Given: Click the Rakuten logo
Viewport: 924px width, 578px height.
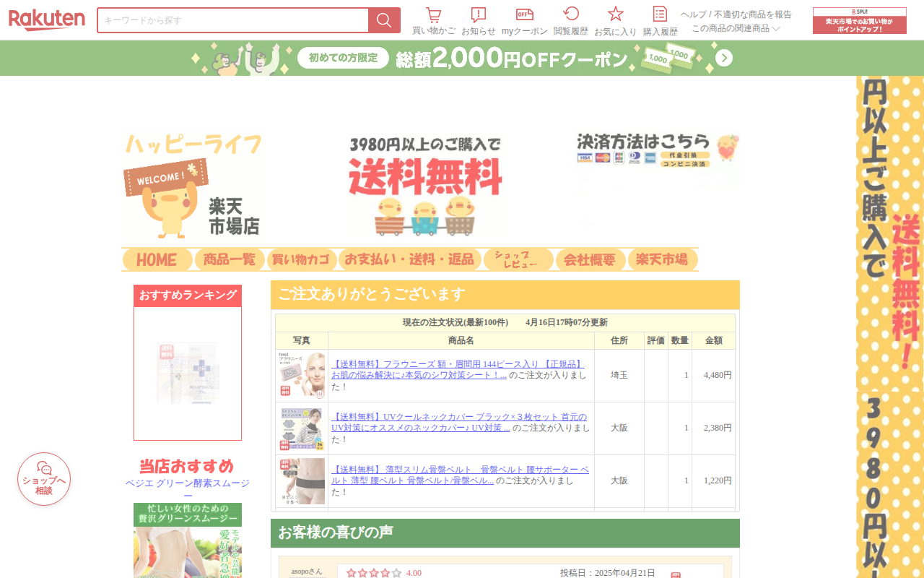Looking at the screenshot, I should (x=47, y=20).
